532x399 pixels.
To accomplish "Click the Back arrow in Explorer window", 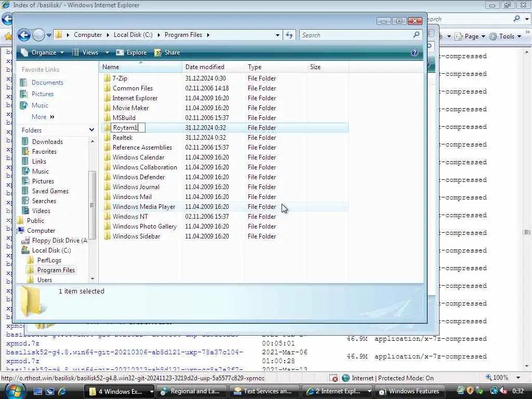I will pyautogui.click(x=24, y=35).
